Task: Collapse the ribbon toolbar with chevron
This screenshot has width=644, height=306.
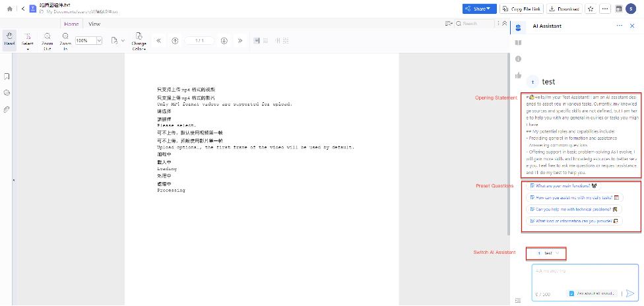Action: [x=504, y=24]
